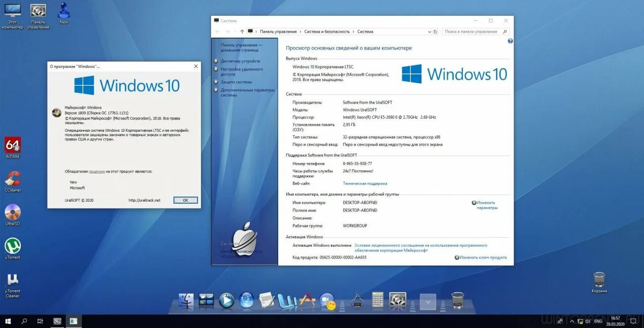Screen dimensions: 644x328
Task: Launch the Word 'W' icon in the dock
Action: click(287, 300)
